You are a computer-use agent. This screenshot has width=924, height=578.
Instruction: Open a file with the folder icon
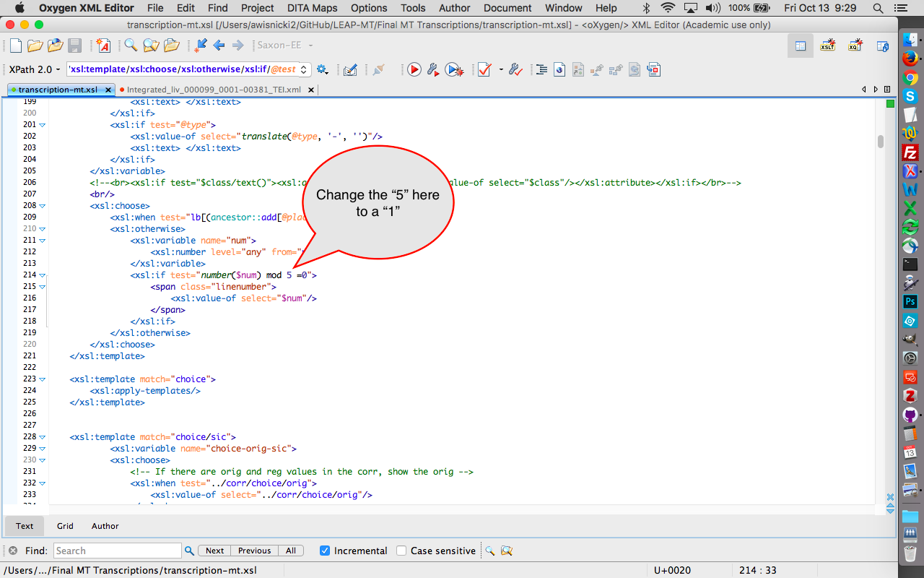pos(35,46)
